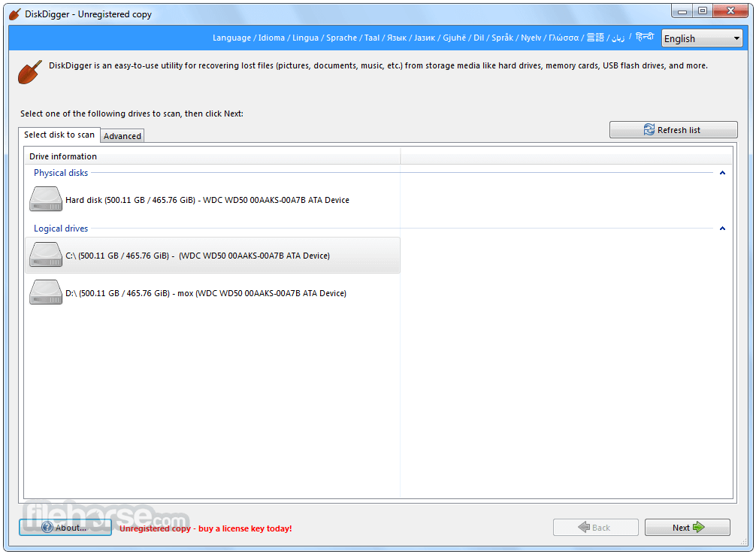756x554 pixels.
Task: Select Hard disk WDC WD50 physical disk row
Action: click(x=213, y=200)
